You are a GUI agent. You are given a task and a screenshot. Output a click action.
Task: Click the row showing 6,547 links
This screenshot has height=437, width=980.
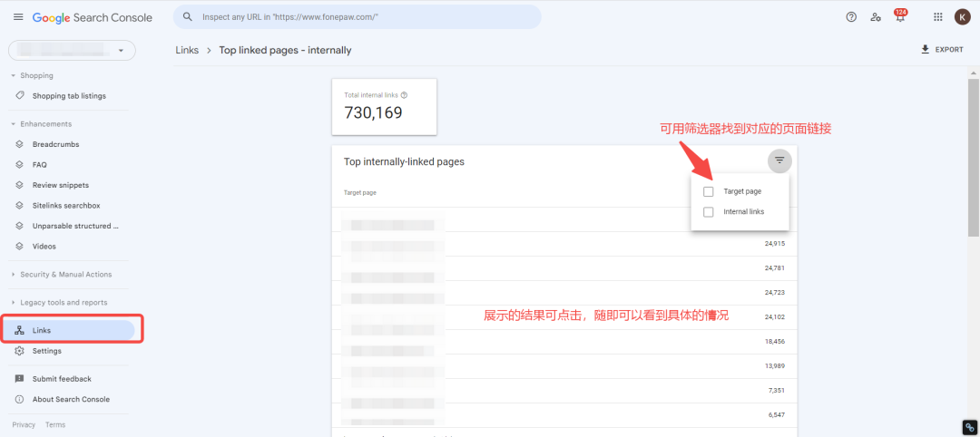click(564, 415)
